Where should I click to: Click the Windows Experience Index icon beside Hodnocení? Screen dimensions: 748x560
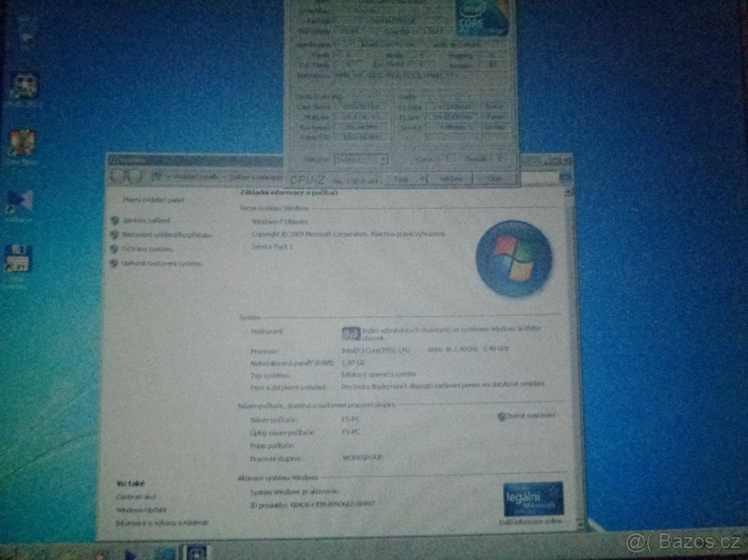tap(351, 332)
